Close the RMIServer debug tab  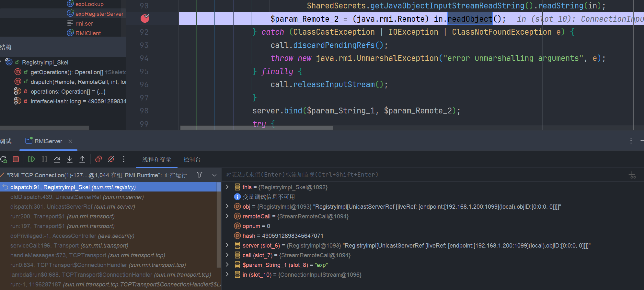pos(70,141)
